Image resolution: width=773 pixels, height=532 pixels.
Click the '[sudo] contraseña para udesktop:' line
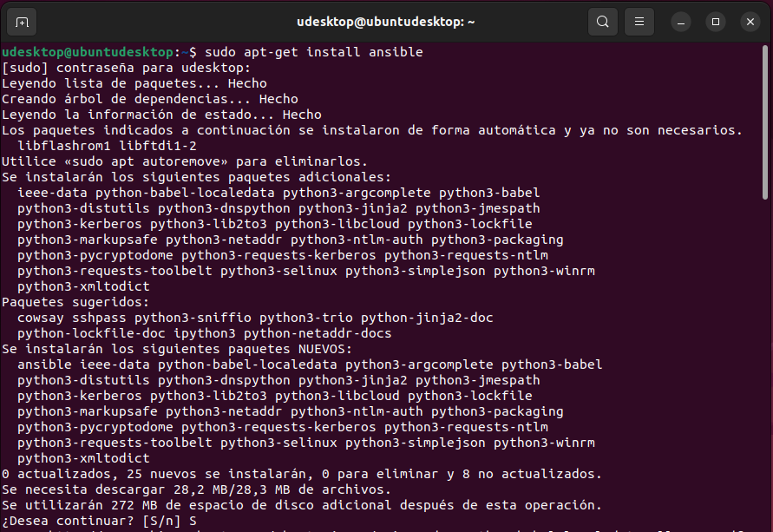pos(126,68)
